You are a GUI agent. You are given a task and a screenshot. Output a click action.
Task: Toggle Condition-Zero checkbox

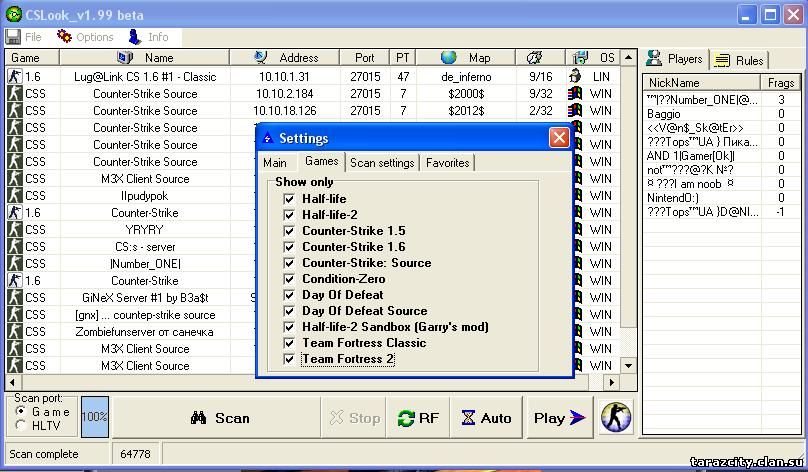289,279
